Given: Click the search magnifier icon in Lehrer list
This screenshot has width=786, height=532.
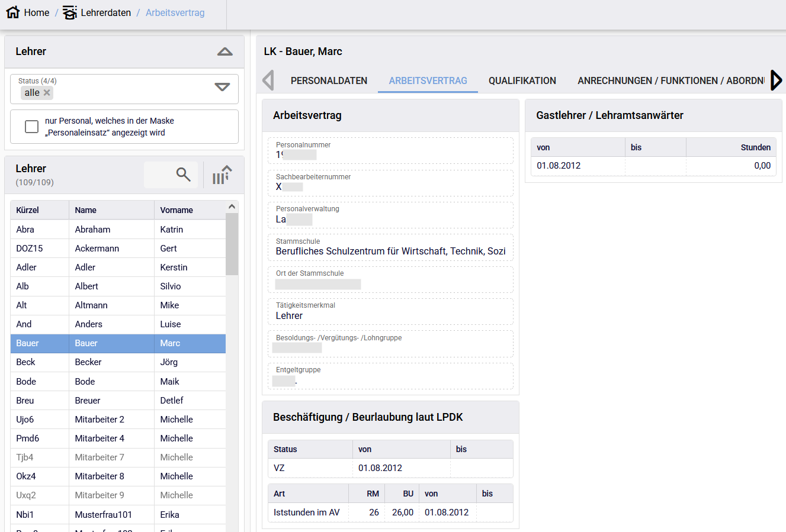Looking at the screenshot, I should tap(183, 175).
